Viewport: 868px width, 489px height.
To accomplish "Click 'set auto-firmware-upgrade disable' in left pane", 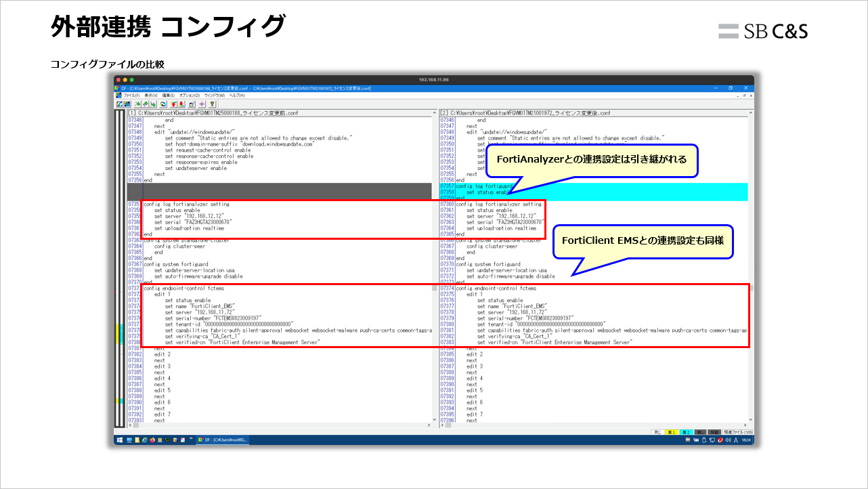I will [198, 276].
